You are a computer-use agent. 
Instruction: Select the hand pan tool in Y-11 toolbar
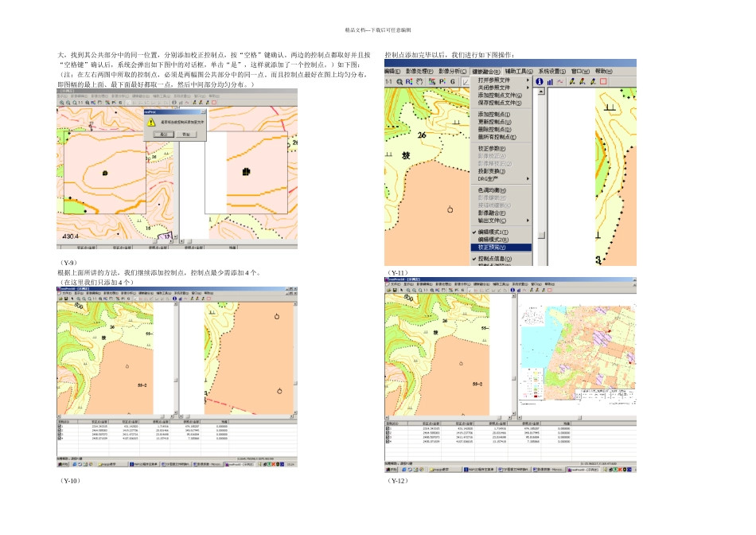pyautogui.click(x=421, y=81)
